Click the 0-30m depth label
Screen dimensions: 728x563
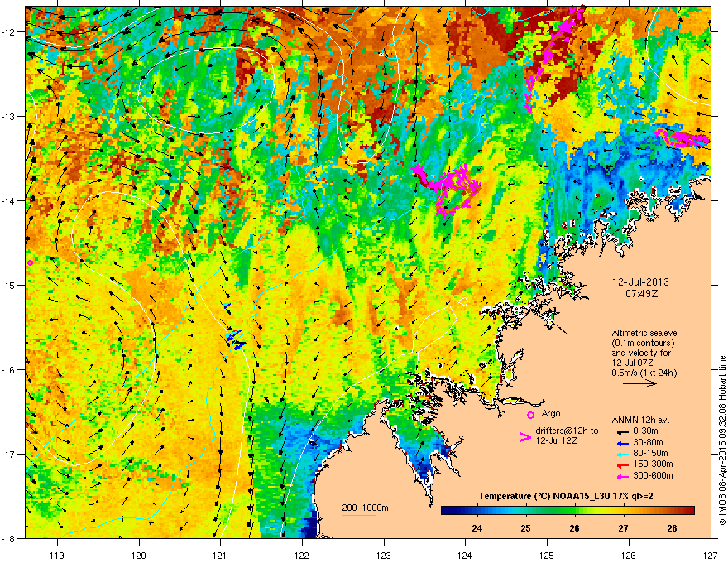point(648,431)
